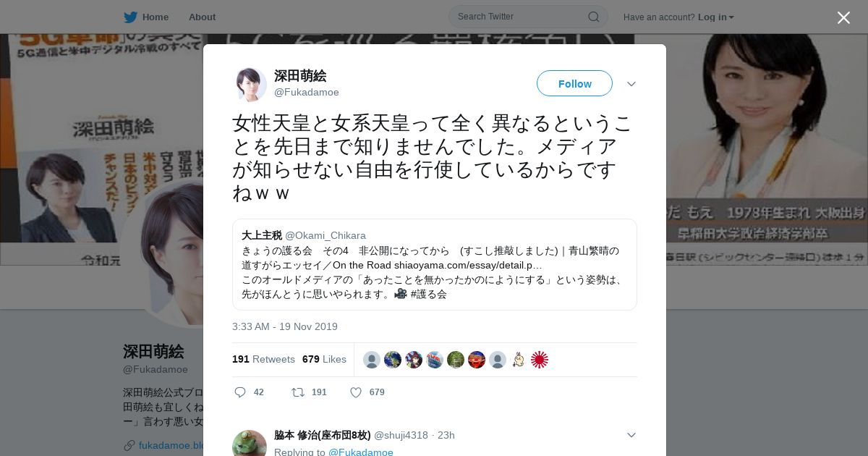This screenshot has width=868, height=456.
Task: Open the 191 Retweets list
Action: pyautogui.click(x=263, y=359)
